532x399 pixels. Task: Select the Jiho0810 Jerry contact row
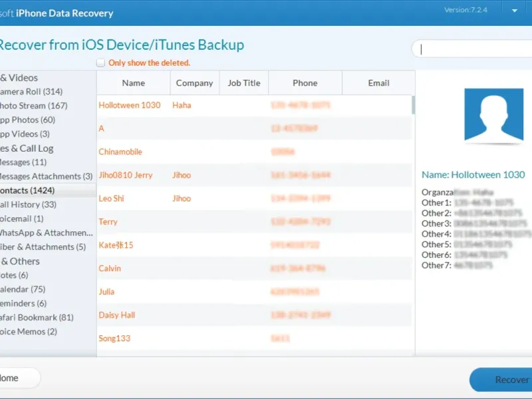(x=254, y=175)
